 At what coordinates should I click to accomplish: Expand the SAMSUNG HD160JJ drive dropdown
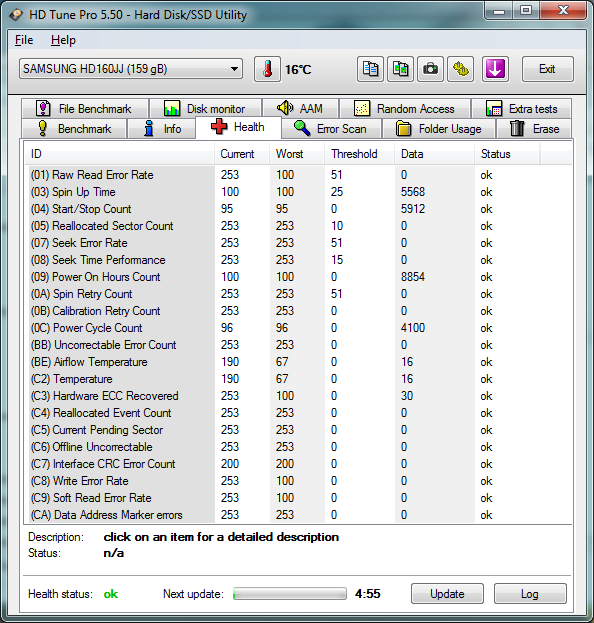coord(131,69)
